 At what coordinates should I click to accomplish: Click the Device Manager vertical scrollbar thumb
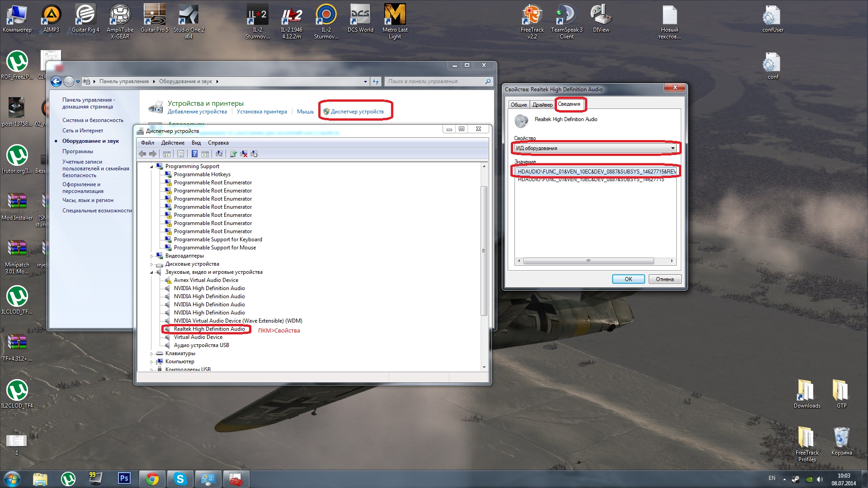tap(484, 251)
